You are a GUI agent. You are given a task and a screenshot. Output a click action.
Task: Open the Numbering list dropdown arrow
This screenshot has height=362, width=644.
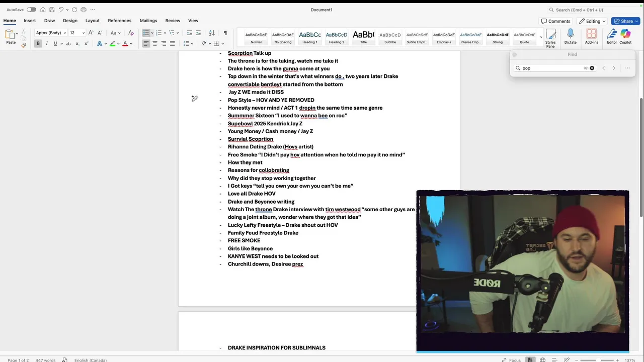[x=165, y=33]
